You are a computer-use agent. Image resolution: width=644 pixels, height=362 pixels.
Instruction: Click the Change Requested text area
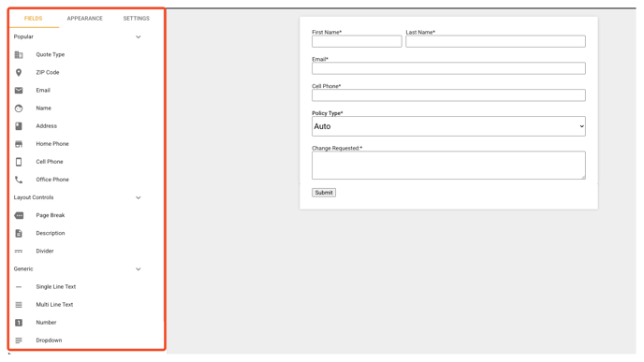coord(448,166)
